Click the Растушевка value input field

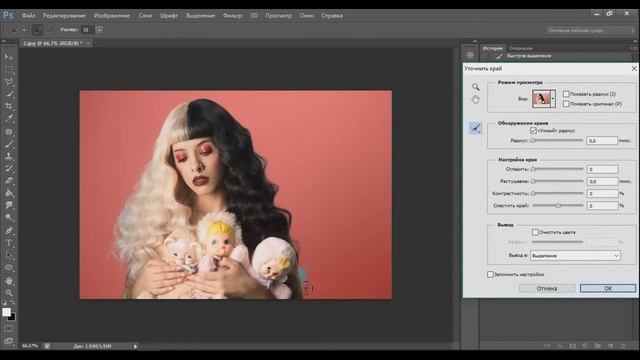pos(602,181)
